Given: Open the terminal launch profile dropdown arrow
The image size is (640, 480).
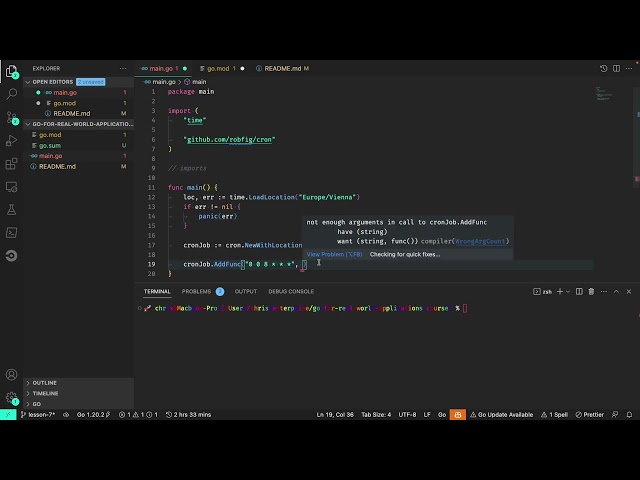Looking at the screenshot, I should [568, 291].
